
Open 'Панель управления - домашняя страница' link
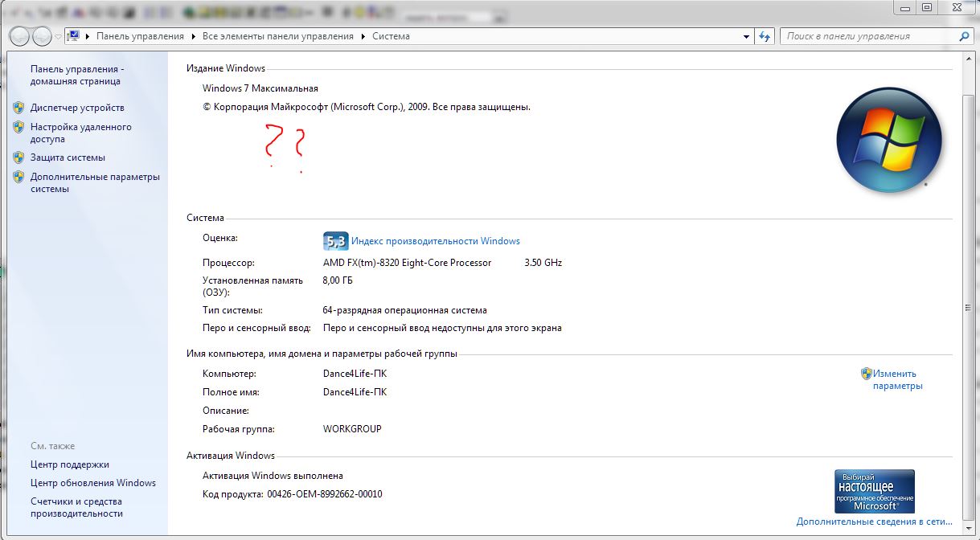point(77,75)
